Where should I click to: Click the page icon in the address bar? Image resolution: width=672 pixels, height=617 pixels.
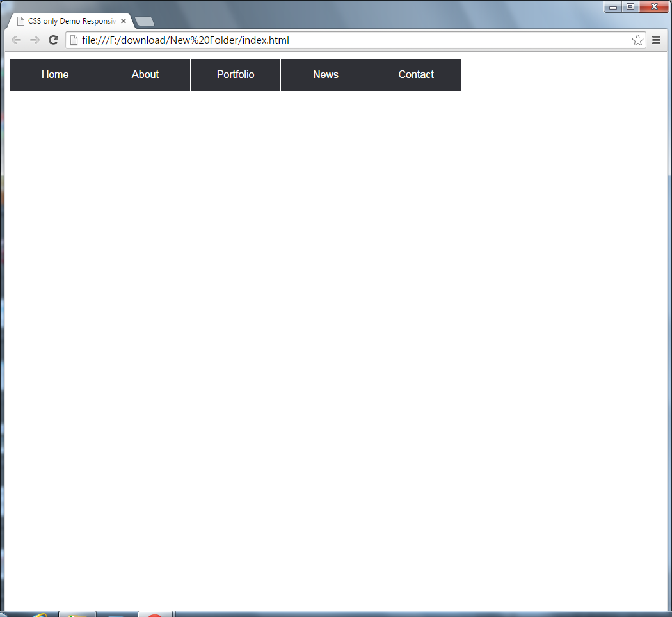(x=74, y=40)
